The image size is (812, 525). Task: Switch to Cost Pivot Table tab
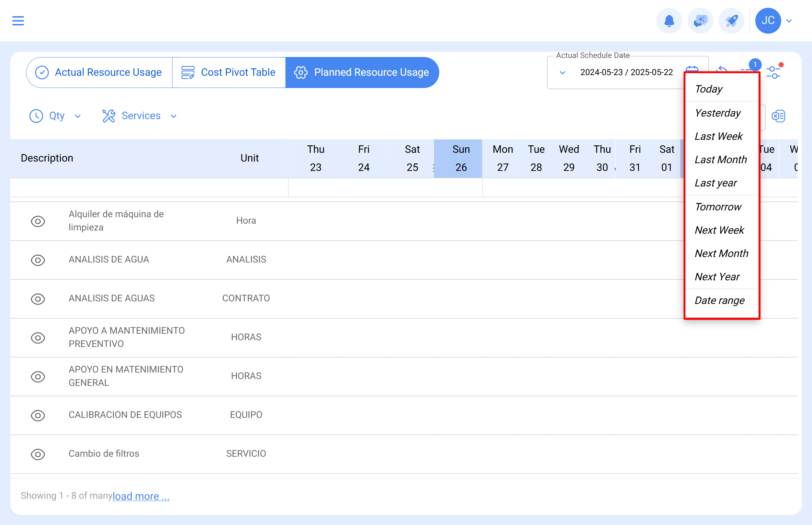click(x=229, y=72)
